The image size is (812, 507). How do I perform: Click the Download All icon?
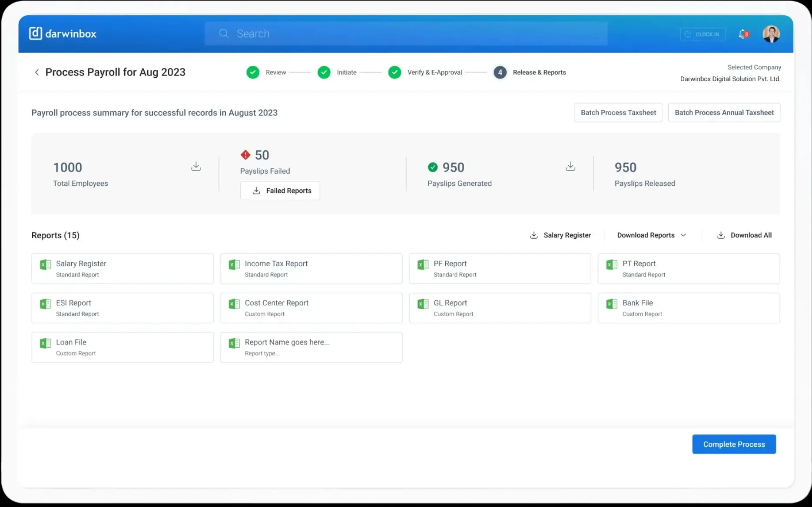pos(721,235)
